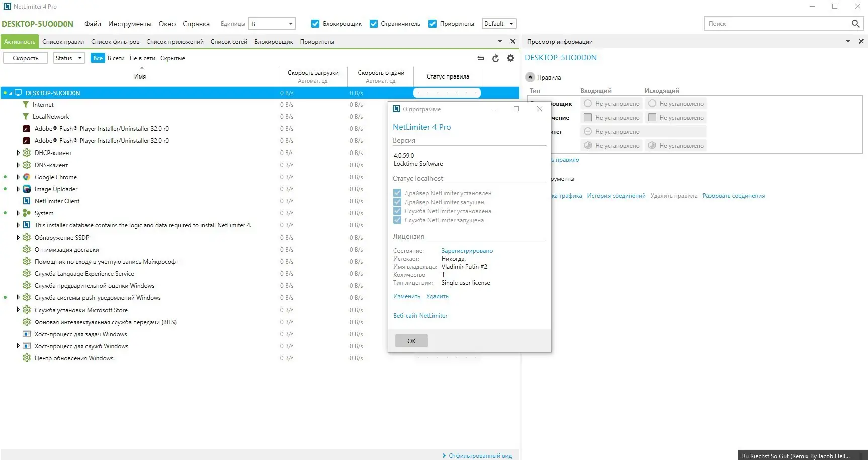Image resolution: width=868 pixels, height=460 pixels.
Task: Open the Инструменты menu
Action: [129, 23]
